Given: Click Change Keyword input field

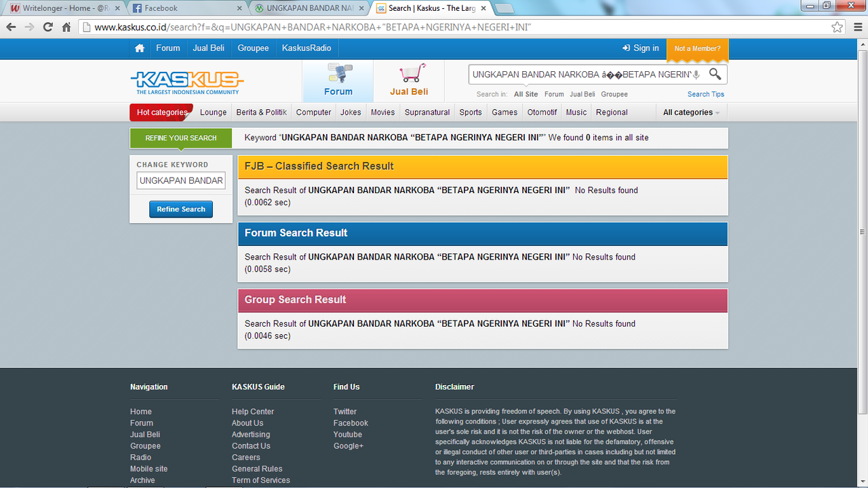Looking at the screenshot, I should pyautogui.click(x=181, y=180).
